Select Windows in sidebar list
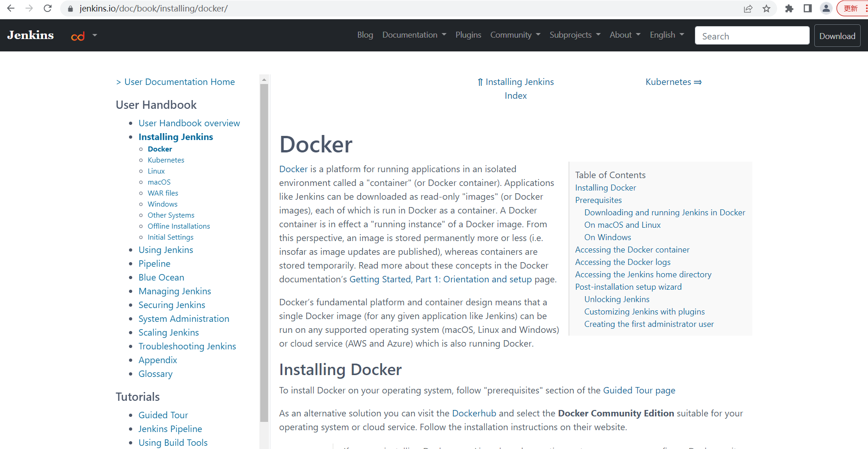868x449 pixels. click(x=162, y=204)
